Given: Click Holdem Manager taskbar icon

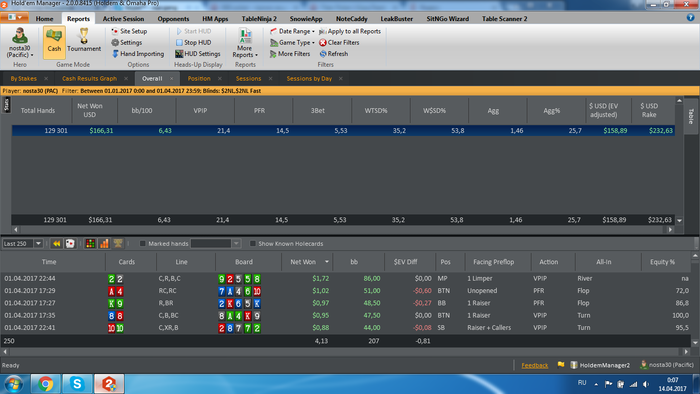Looking at the screenshot, I should (109, 384).
